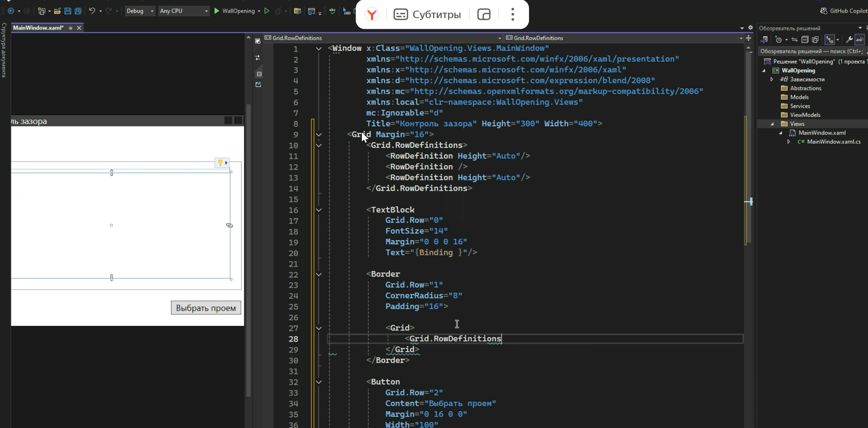The image size is (868, 428).
Task: Toggle the Preview Selected Items button
Action: click(860, 40)
